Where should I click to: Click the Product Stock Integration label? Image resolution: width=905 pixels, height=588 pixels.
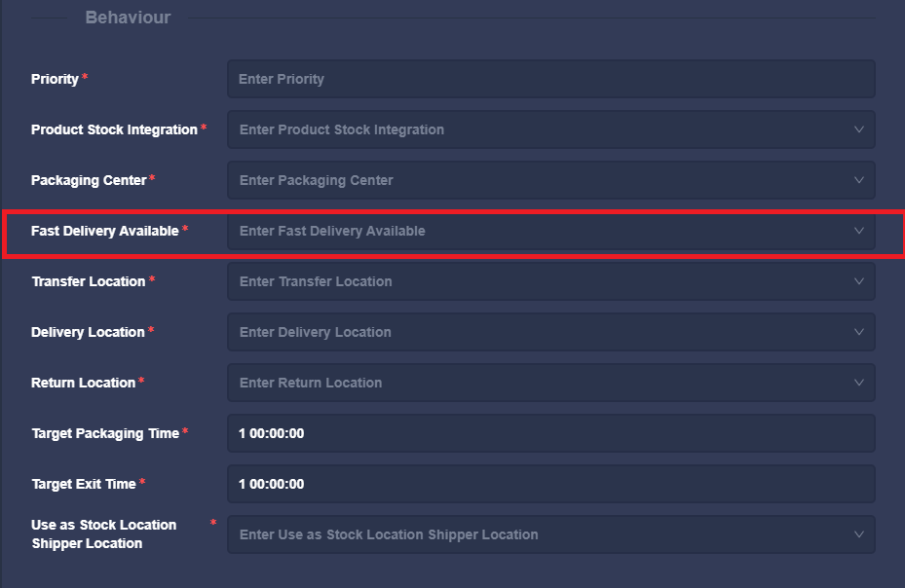click(114, 129)
